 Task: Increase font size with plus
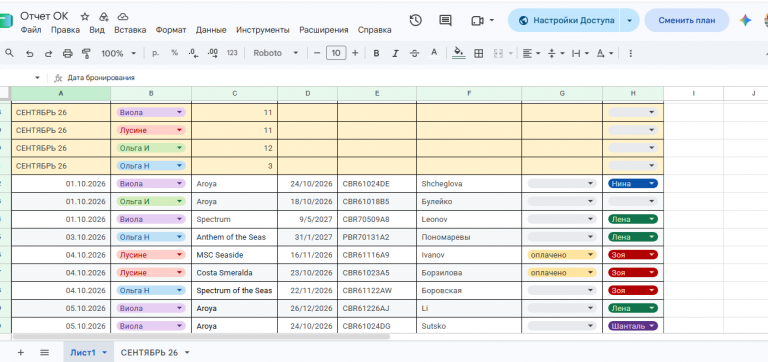(x=355, y=53)
